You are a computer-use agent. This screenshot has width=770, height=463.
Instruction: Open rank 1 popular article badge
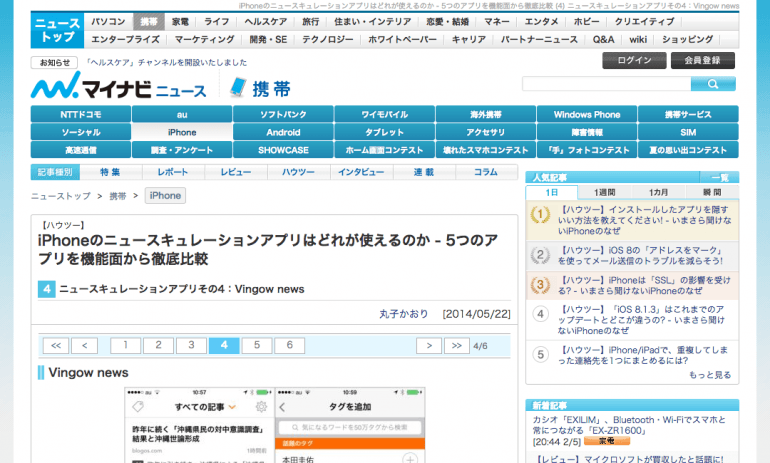tap(540, 215)
